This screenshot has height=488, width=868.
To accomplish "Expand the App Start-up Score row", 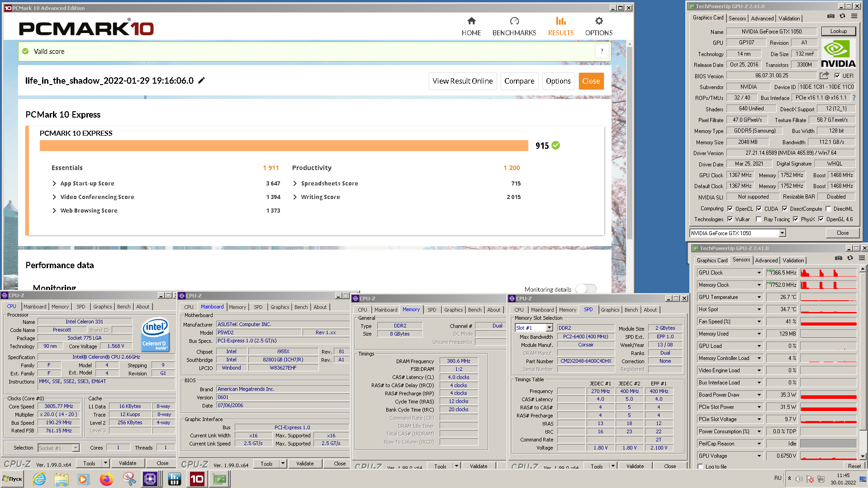I will [x=54, y=184].
